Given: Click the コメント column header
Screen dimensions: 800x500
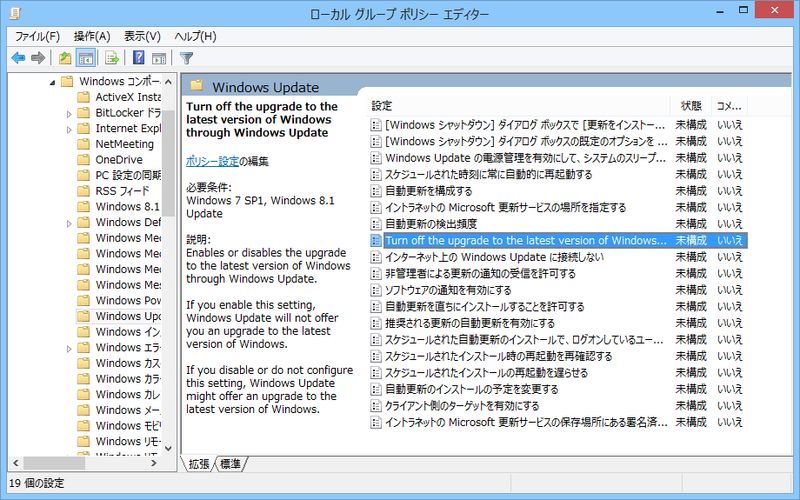Looking at the screenshot, I should click(729, 106).
